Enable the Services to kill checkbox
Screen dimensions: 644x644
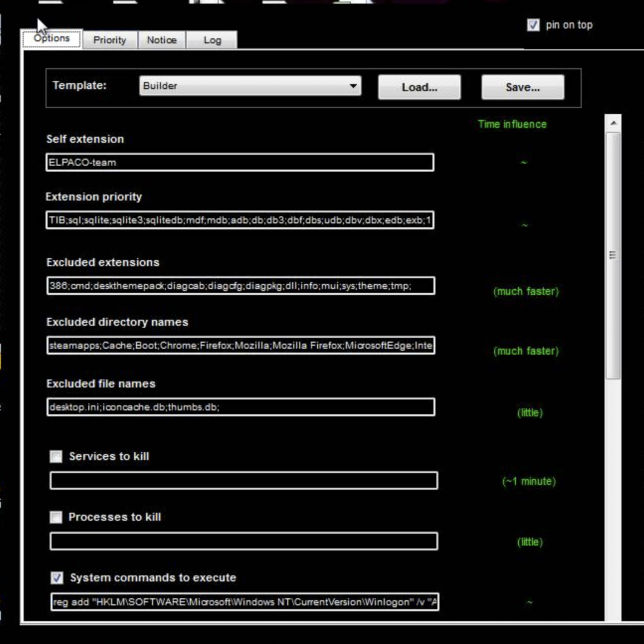[56, 456]
